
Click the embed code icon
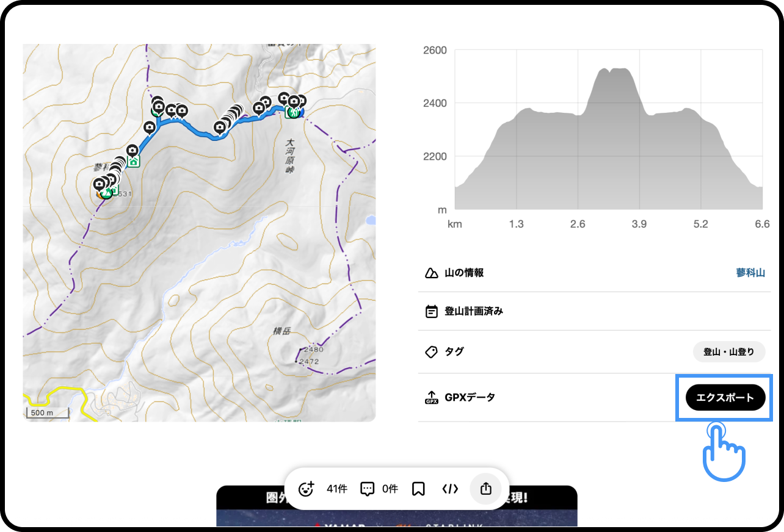pos(450,489)
